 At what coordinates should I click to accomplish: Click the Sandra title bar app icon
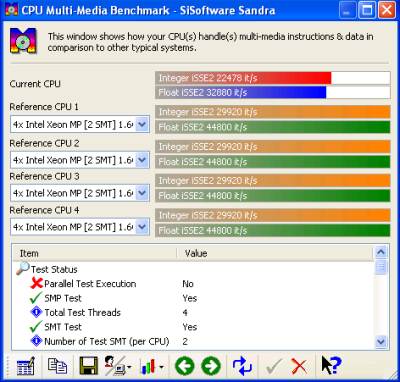pos(12,10)
